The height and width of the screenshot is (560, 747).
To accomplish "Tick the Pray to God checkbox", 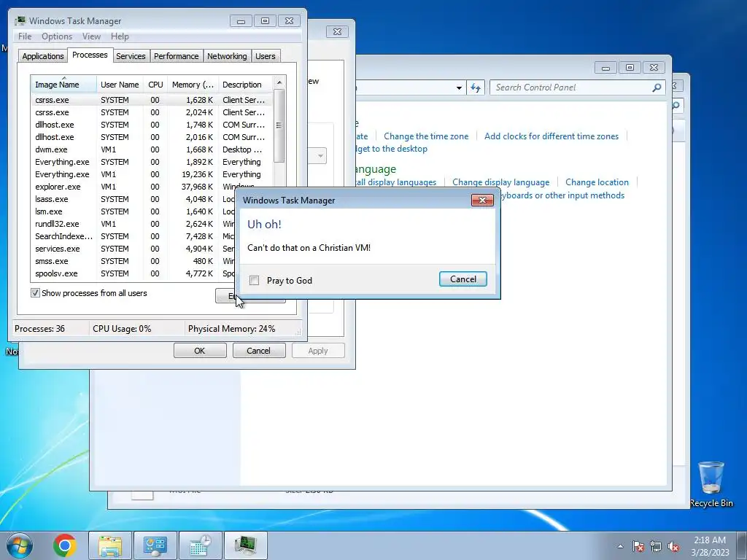I will point(255,281).
